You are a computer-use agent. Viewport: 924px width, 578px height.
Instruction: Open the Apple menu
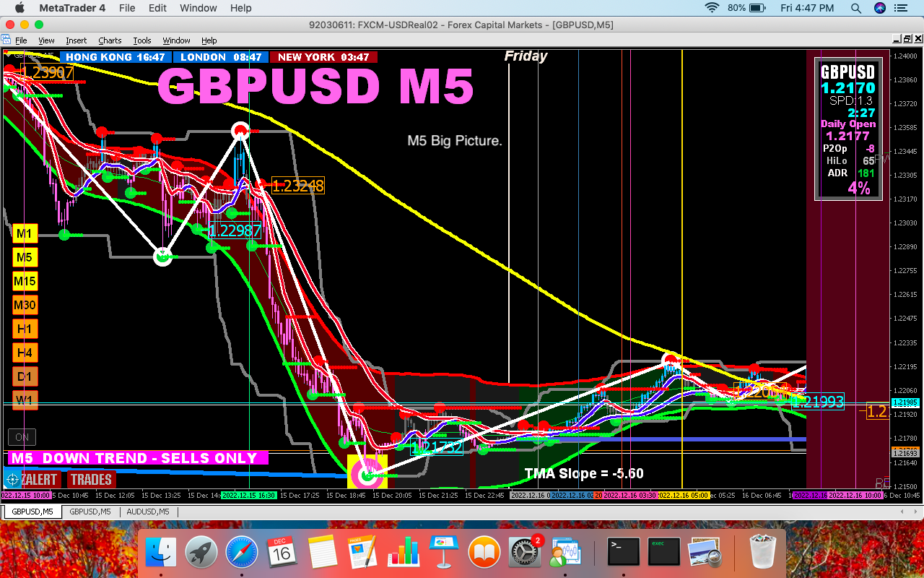click(x=19, y=8)
